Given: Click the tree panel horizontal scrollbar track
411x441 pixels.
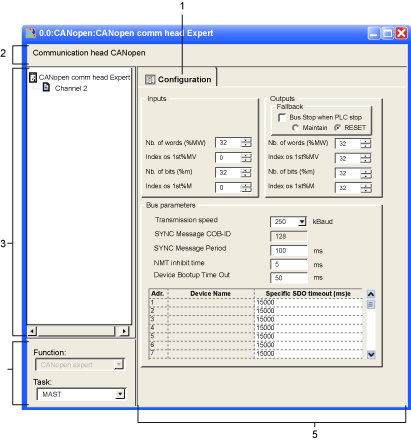Looking at the screenshot, I should (78, 331).
